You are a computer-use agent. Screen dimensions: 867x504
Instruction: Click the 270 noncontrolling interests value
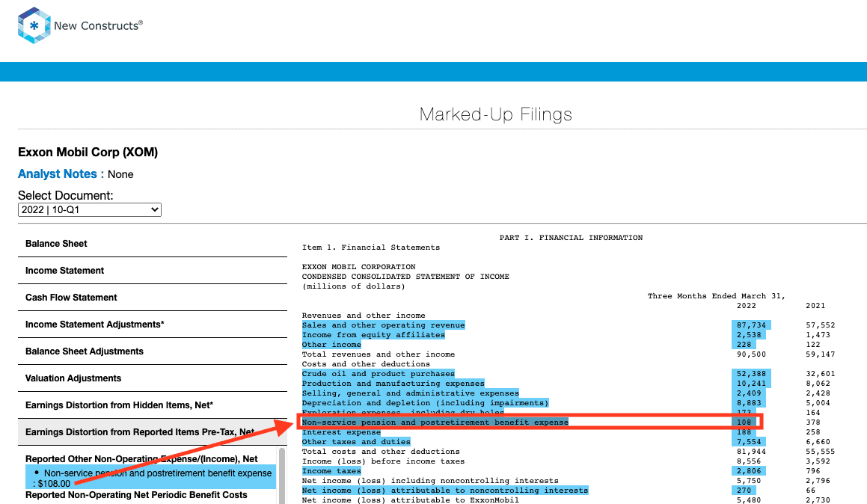(x=744, y=491)
